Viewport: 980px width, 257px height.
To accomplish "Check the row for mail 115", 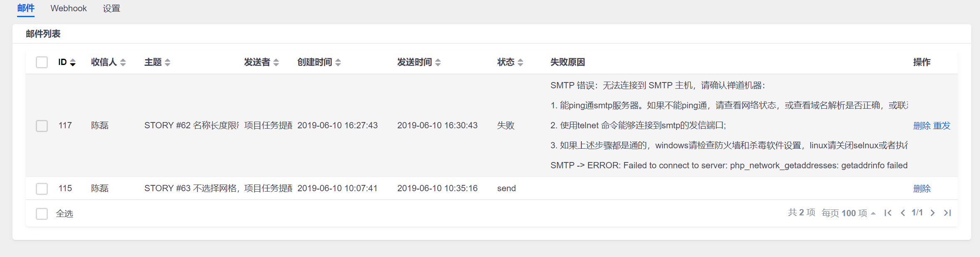I will coord(42,189).
